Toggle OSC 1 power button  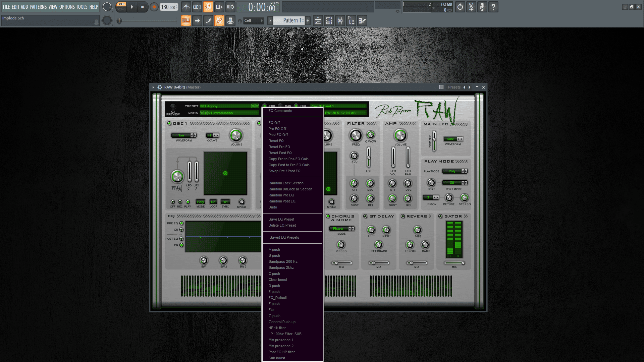click(169, 124)
